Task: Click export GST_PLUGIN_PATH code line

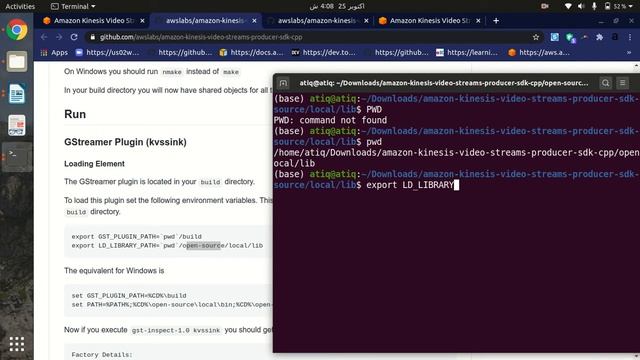Action: [136, 236]
